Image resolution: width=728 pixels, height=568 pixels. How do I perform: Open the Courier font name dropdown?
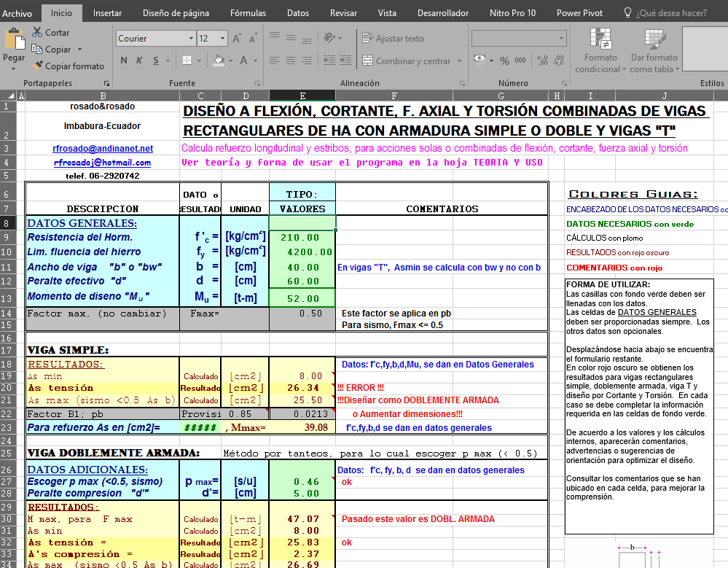pyautogui.click(x=191, y=38)
